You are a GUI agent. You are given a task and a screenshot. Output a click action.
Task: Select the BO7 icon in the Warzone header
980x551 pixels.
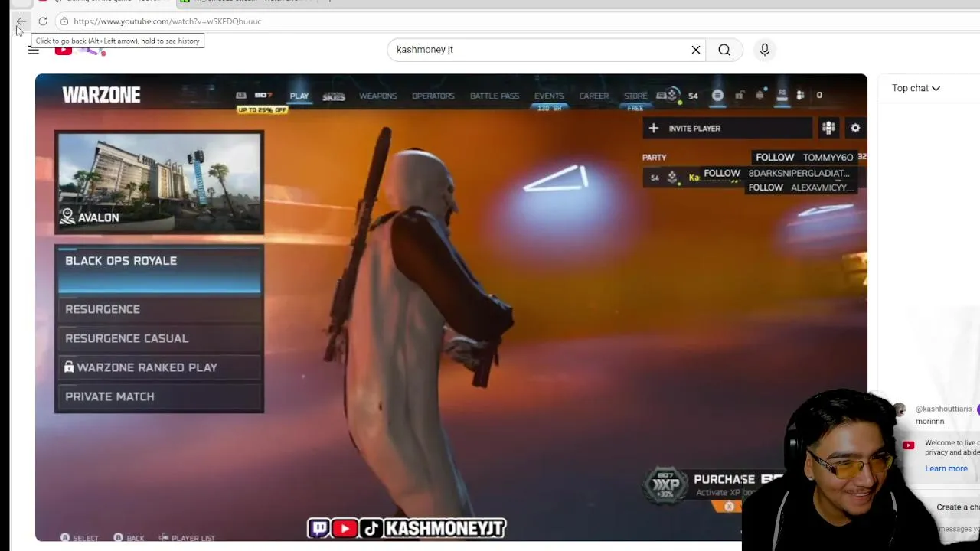point(263,95)
